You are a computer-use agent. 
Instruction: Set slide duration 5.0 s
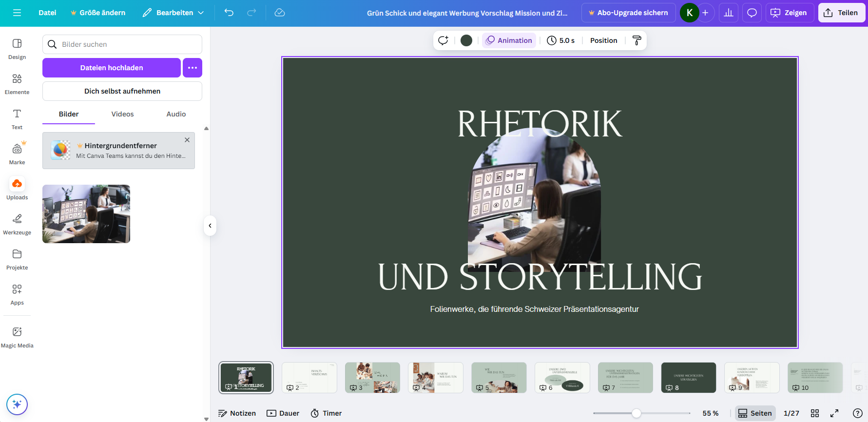pyautogui.click(x=560, y=40)
